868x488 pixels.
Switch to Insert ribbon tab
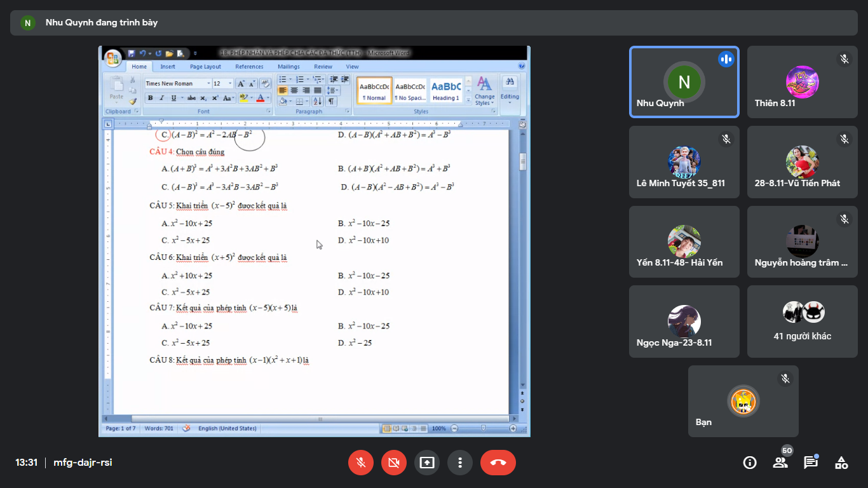tap(168, 67)
